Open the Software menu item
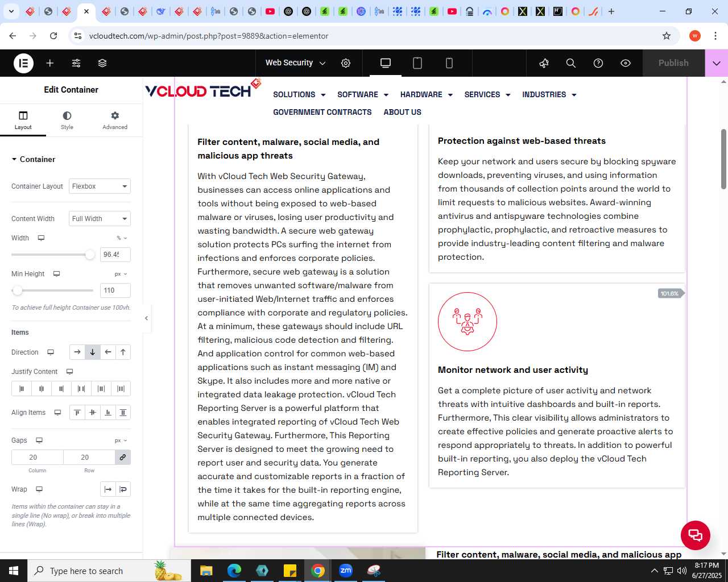The width and height of the screenshot is (728, 582). (363, 95)
